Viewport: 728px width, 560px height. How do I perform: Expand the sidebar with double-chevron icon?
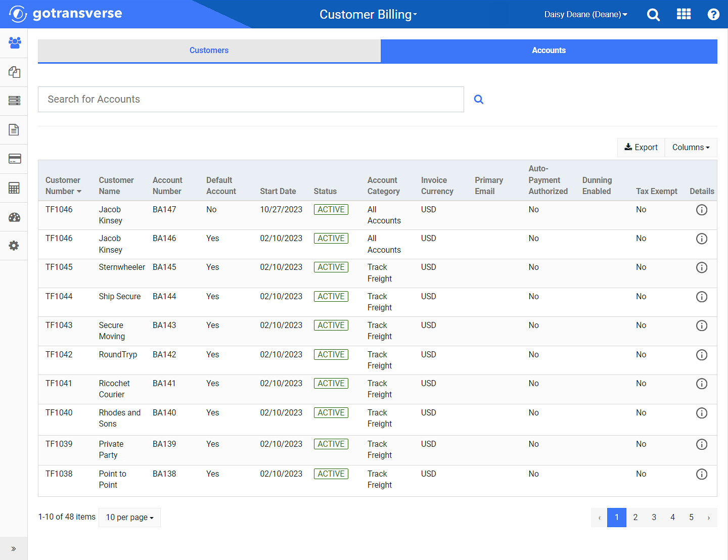click(x=14, y=548)
